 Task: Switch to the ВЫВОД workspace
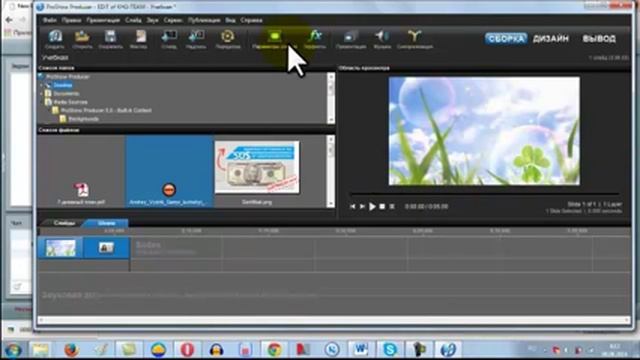[x=599, y=38]
